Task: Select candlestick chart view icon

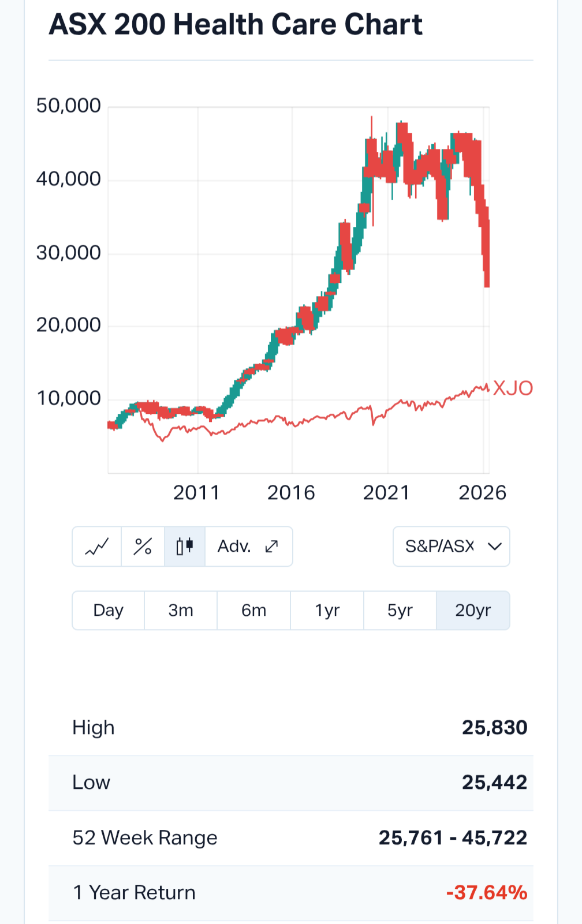Action: [185, 546]
